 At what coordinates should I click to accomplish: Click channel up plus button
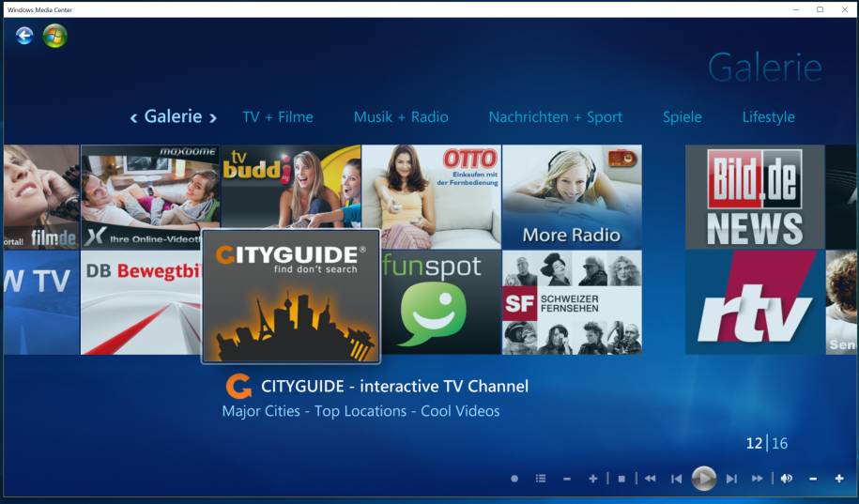point(592,479)
